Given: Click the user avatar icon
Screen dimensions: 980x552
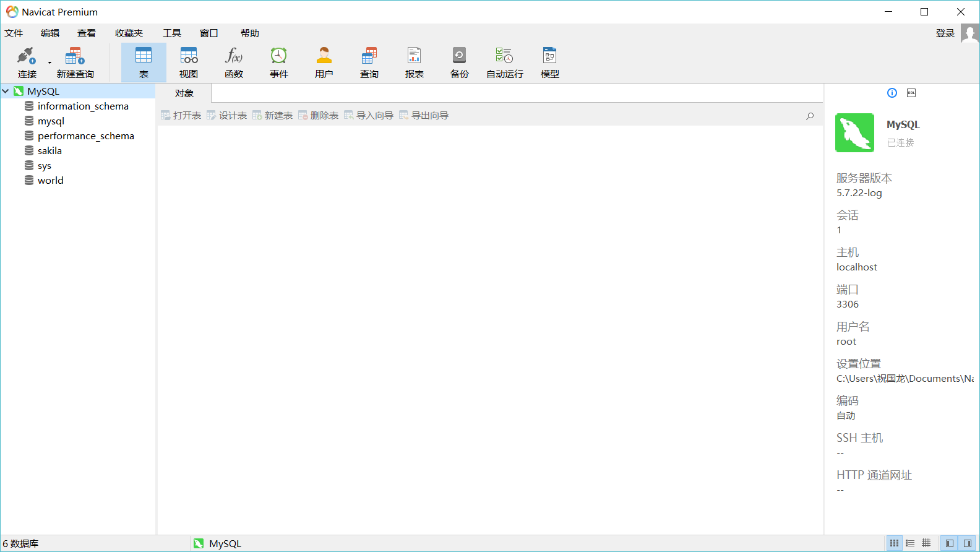Looking at the screenshot, I should click(969, 33).
